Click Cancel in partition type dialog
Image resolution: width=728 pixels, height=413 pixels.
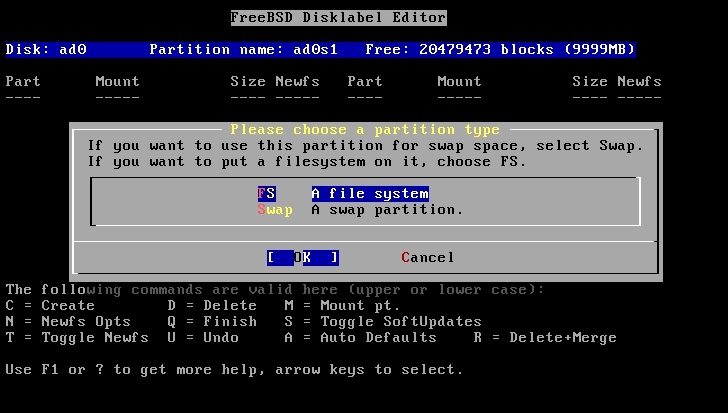click(x=428, y=258)
